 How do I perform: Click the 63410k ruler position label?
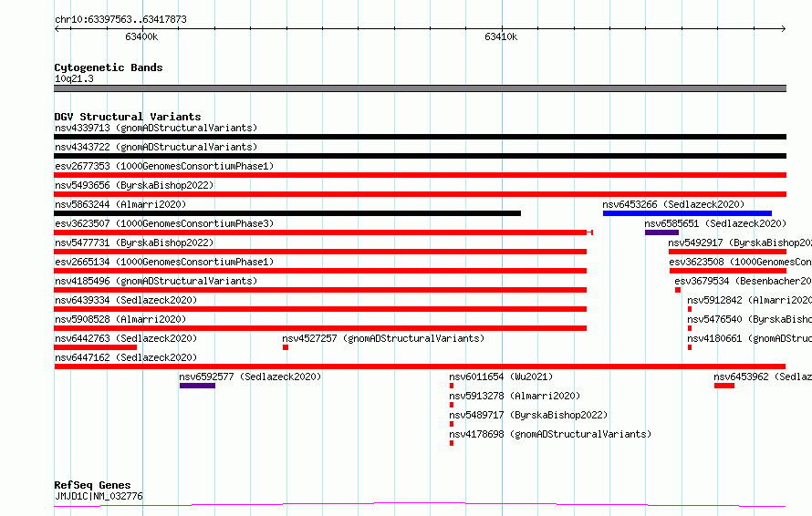coord(501,36)
